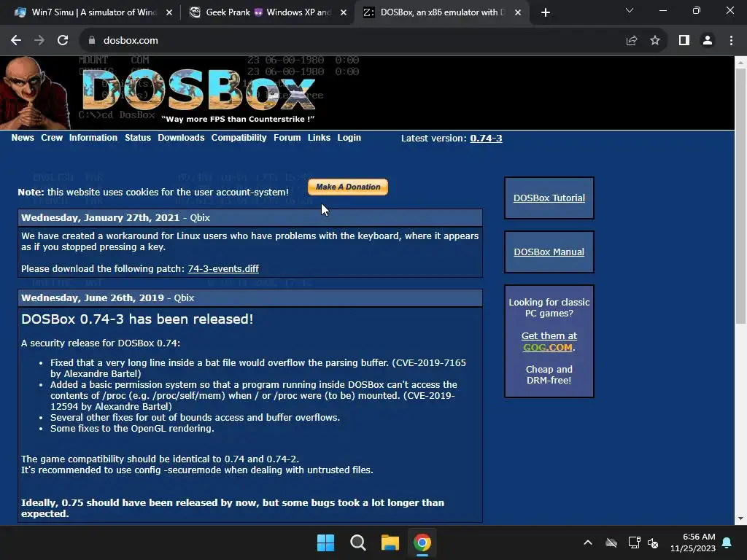
Task: Click the OneDrive cloud tray icon
Action: coord(611,542)
